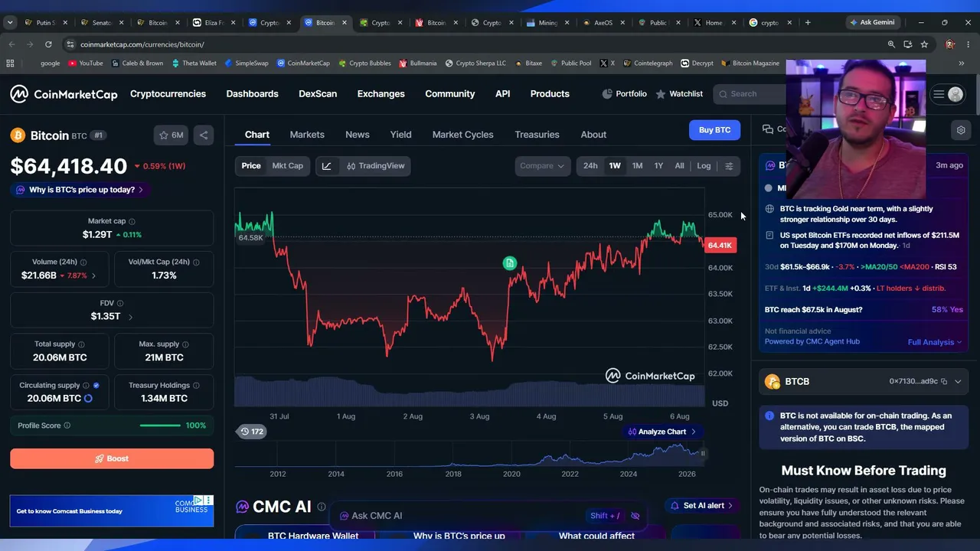980x551 pixels.
Task: Open the YouTube bookmark
Action: [x=85, y=64]
